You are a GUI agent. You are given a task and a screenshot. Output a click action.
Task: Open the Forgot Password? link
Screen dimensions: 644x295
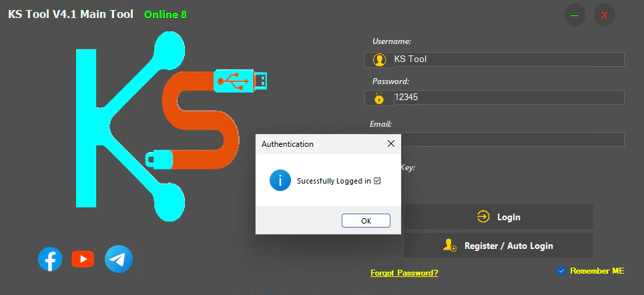click(404, 272)
